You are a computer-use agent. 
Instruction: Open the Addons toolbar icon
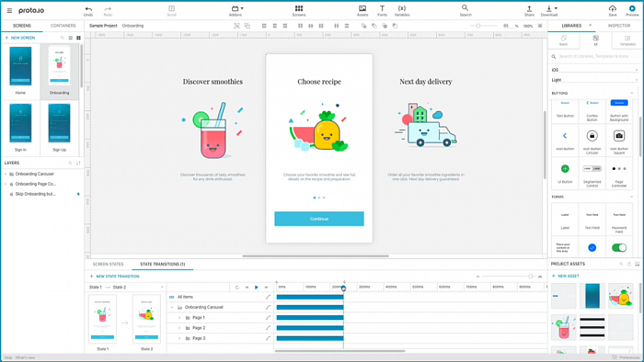coord(235,8)
